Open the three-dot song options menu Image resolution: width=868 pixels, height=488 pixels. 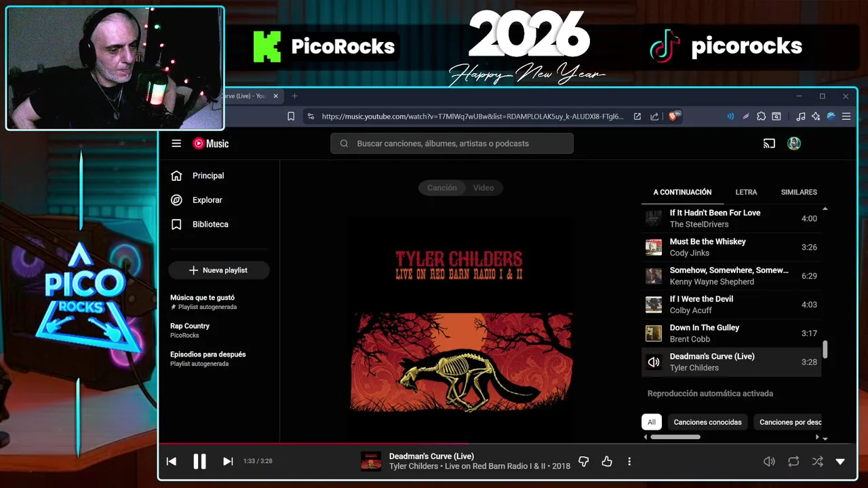pos(629,462)
